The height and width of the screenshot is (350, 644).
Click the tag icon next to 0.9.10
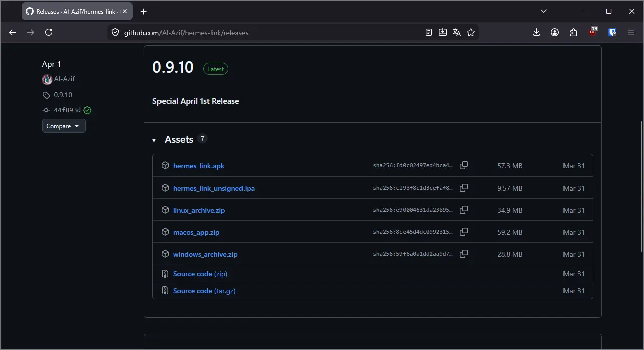point(46,95)
